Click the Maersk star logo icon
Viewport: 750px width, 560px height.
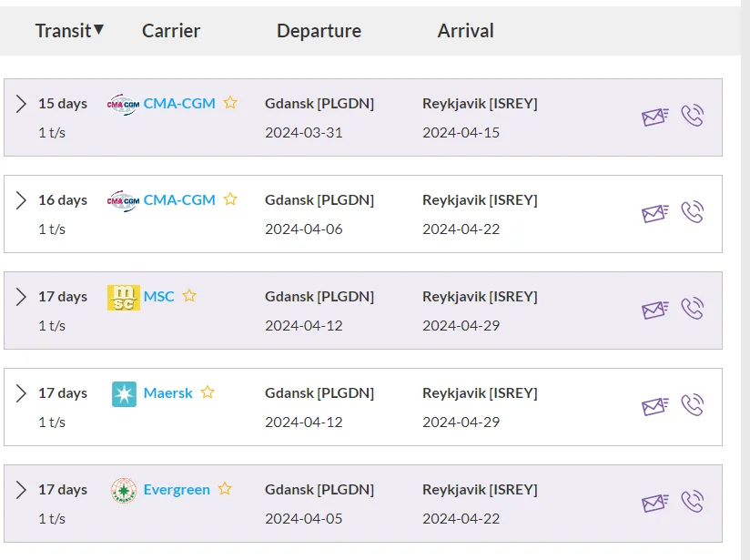pos(124,394)
